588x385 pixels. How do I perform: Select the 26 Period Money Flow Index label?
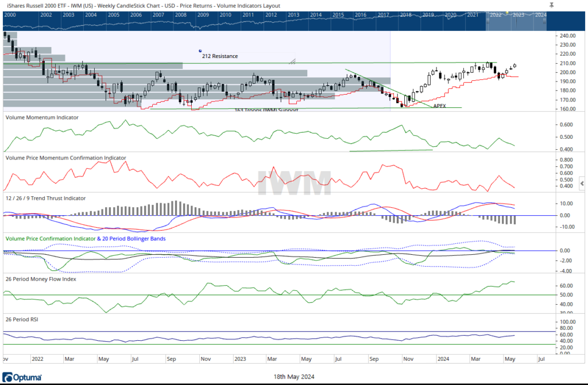coord(41,279)
